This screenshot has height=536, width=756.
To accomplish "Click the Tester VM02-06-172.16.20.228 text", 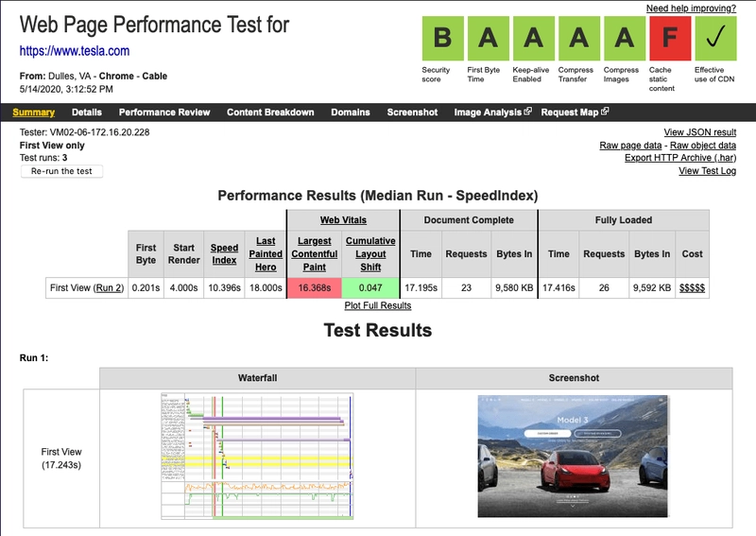I will click(x=84, y=132).
